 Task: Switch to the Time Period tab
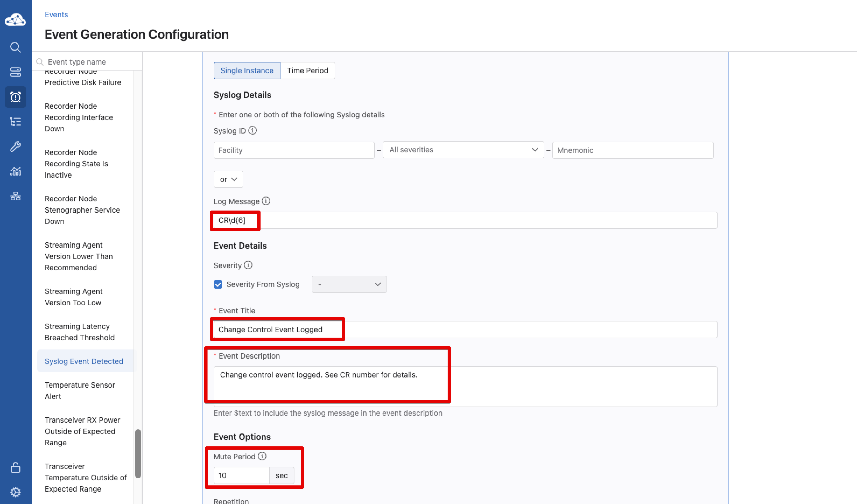(307, 70)
